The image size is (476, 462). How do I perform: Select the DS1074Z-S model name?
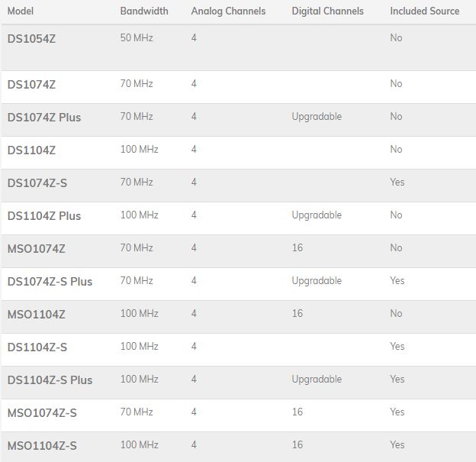[x=37, y=183]
